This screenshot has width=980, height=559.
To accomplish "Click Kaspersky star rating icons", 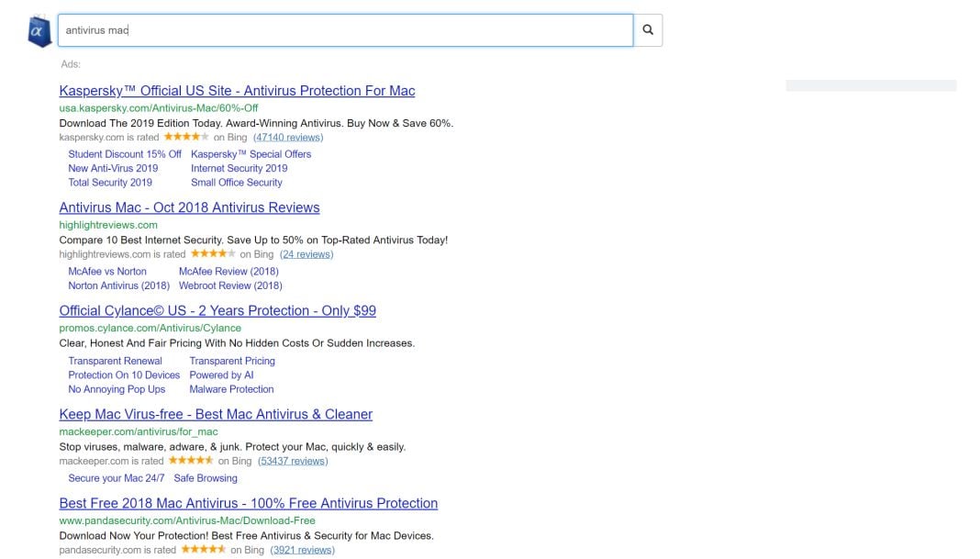I will click(x=186, y=137).
